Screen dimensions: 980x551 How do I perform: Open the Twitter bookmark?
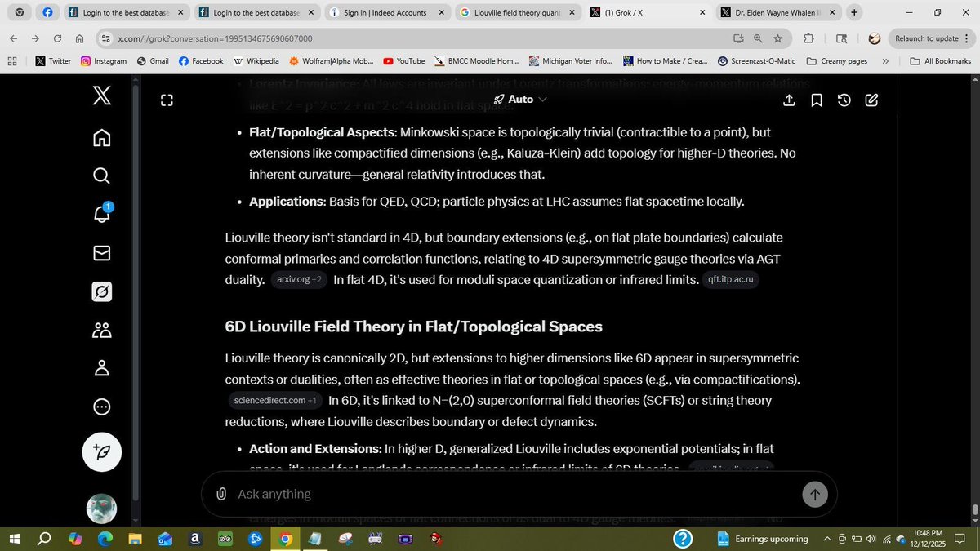[x=53, y=61]
